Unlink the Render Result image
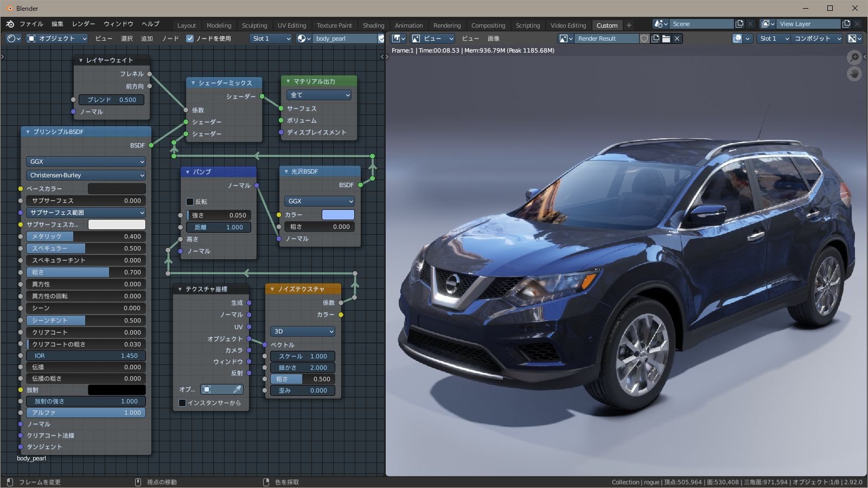 tap(677, 38)
